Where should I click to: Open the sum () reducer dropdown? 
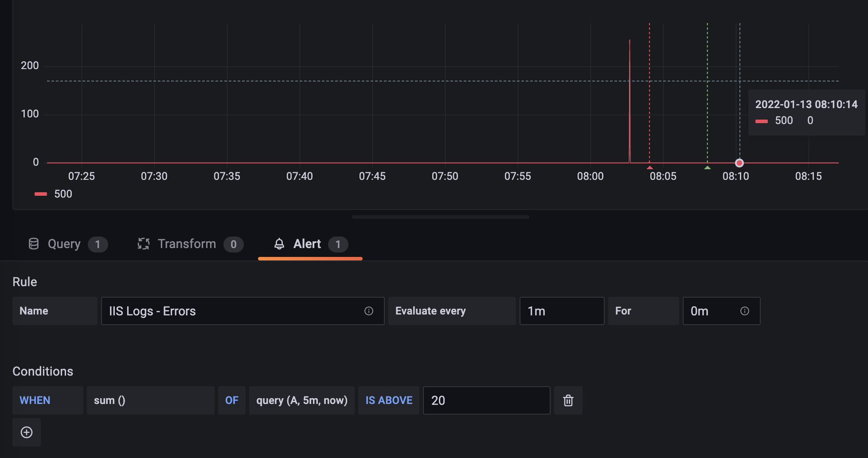click(x=151, y=400)
